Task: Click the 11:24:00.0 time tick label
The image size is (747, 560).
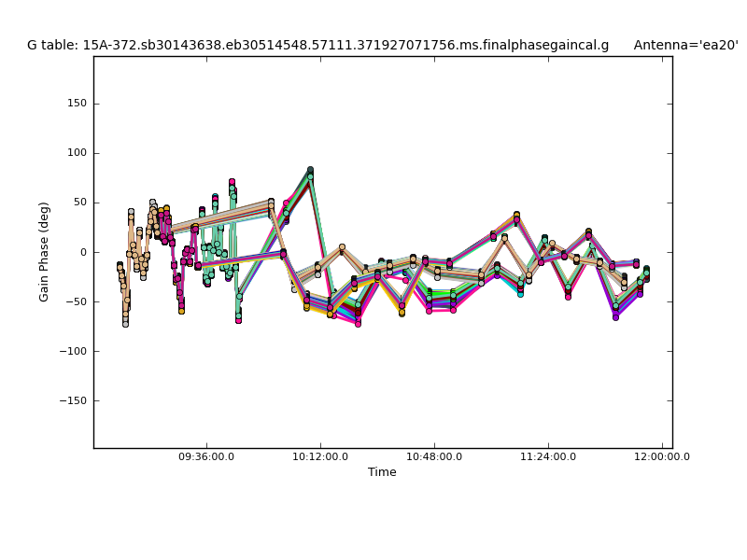Action: click(548, 457)
